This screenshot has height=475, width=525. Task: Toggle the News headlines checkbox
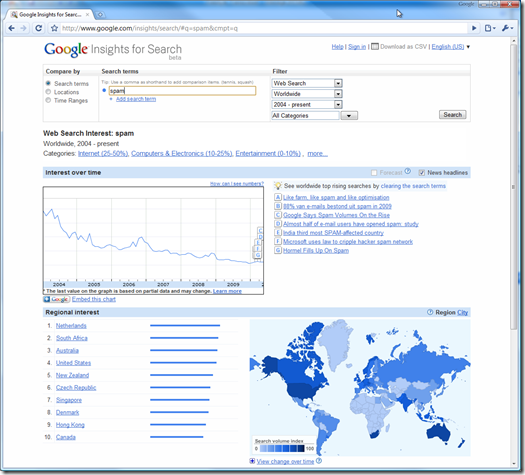(422, 173)
